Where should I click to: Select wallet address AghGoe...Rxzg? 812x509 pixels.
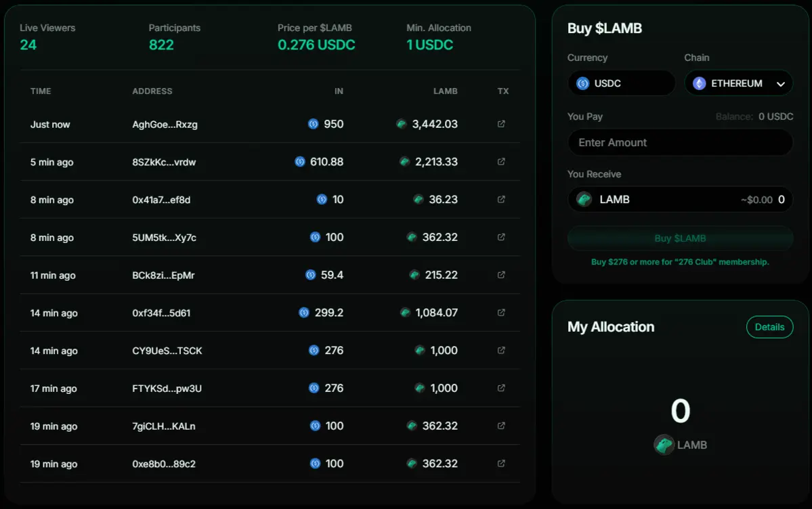(x=165, y=125)
